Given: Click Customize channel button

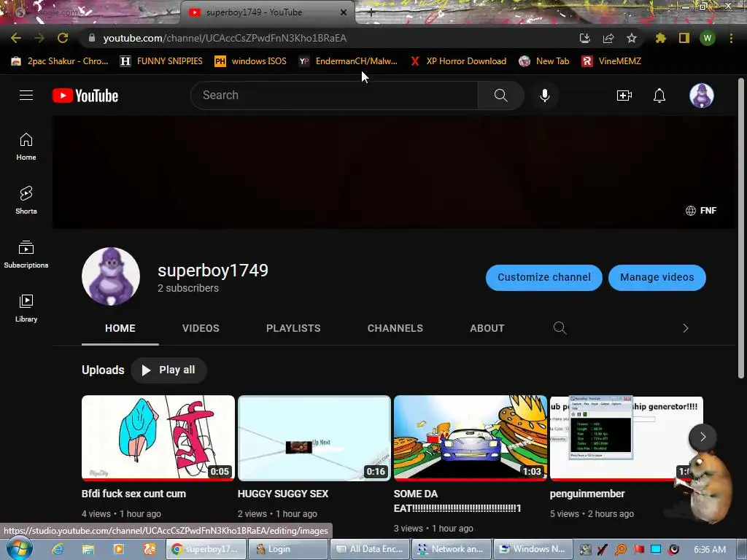Looking at the screenshot, I should pos(544,277).
